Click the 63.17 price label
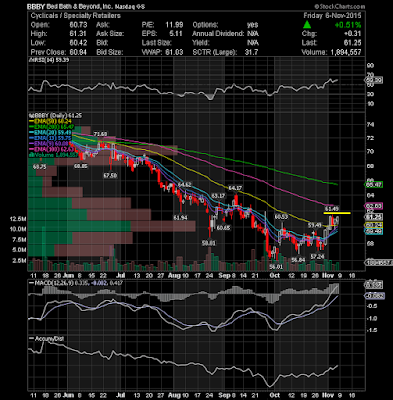393x400 pixels. [218, 195]
